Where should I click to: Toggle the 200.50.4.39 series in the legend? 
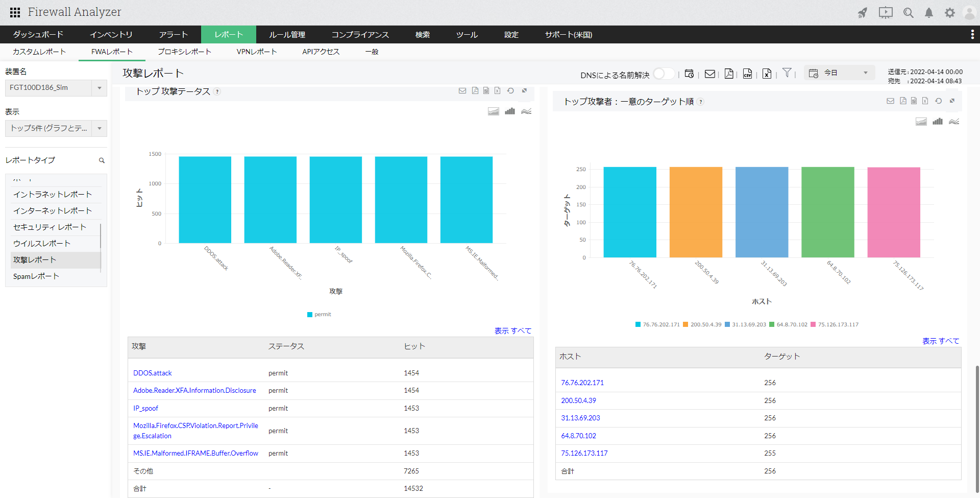pos(702,325)
